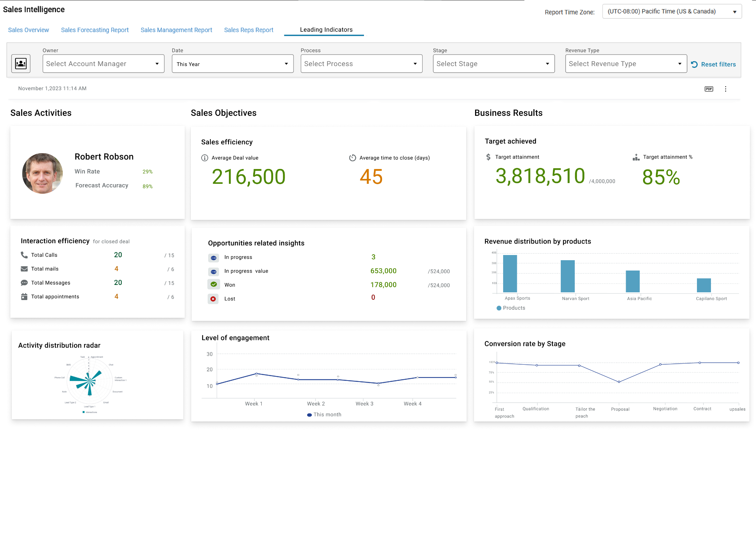Switch to the Sales Overview tab
The height and width of the screenshot is (537, 756).
28,30
